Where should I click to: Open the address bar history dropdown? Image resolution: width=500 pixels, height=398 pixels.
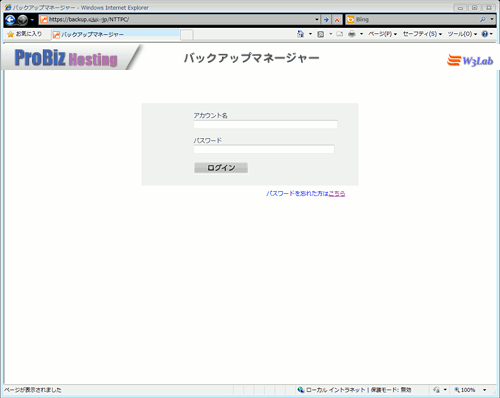coord(317,20)
